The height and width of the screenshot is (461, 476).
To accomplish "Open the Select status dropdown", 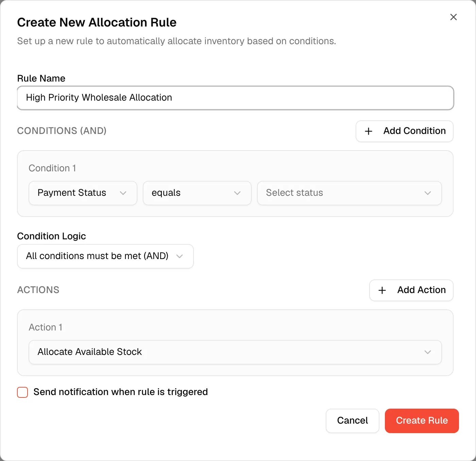I will point(350,193).
